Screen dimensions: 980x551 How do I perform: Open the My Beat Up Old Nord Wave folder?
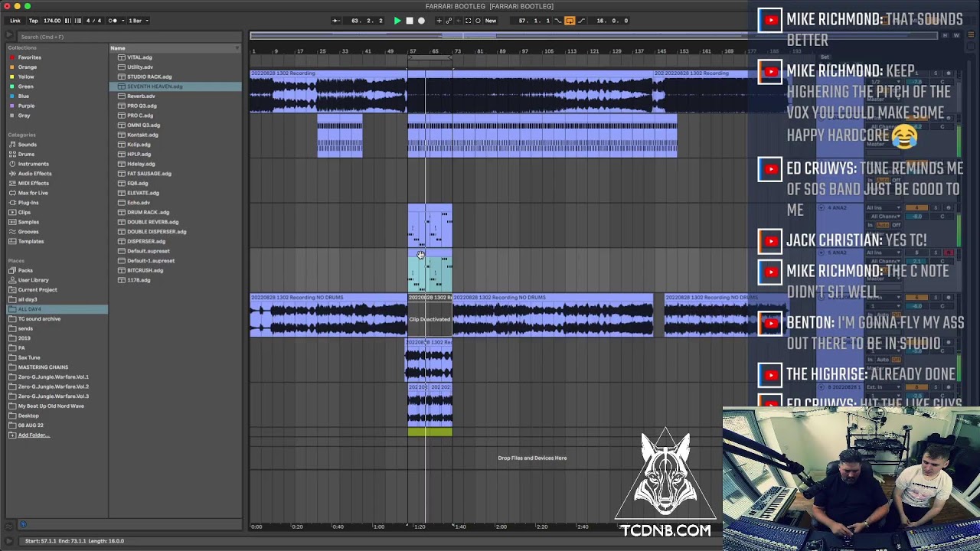tap(51, 406)
